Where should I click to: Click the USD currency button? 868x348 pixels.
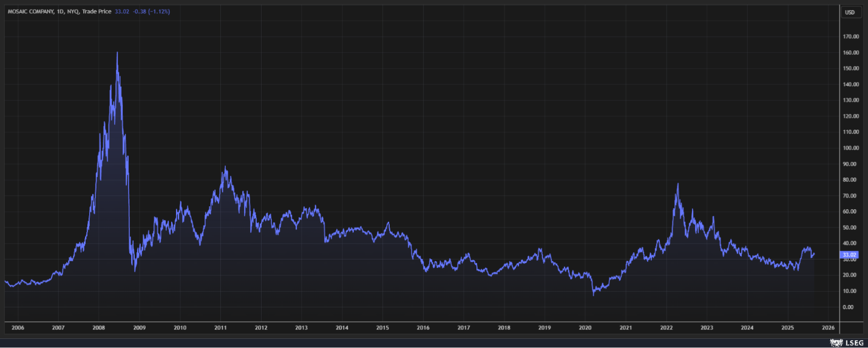(x=850, y=12)
